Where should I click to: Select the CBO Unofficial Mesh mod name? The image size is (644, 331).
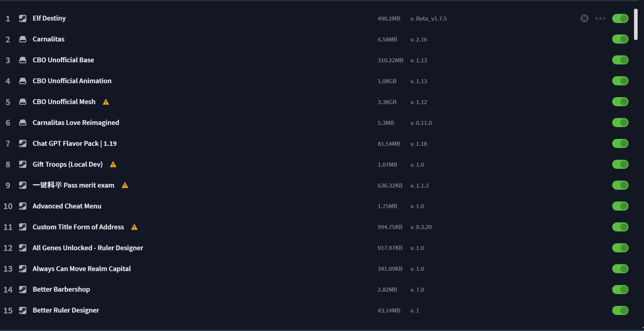click(64, 102)
